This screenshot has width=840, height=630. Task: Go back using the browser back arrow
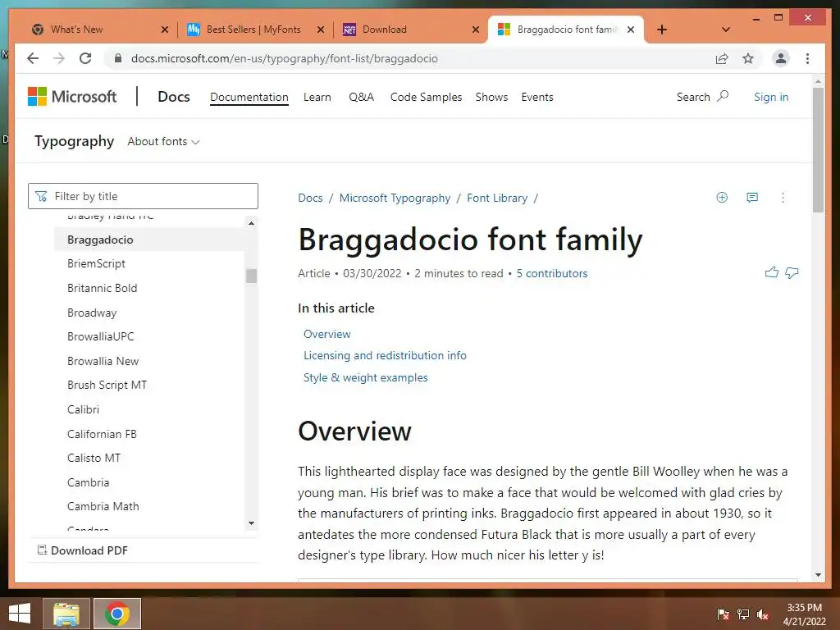point(33,58)
